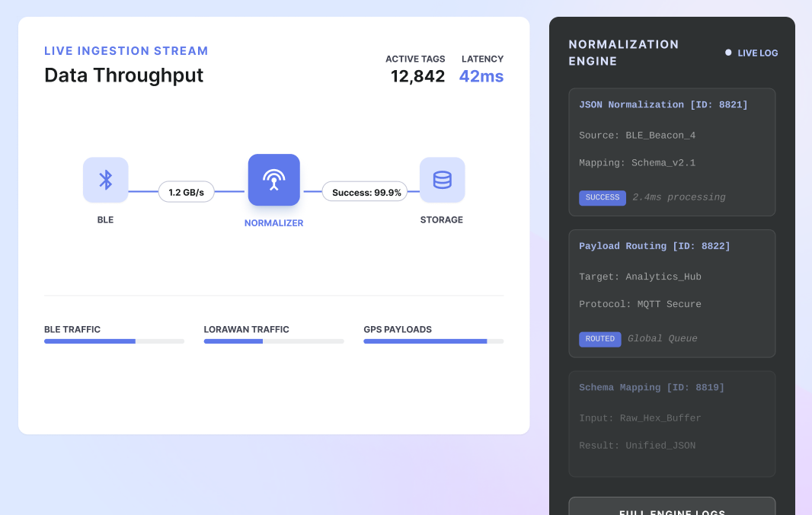Click the live log status dot indicator
812x515 pixels.
click(x=727, y=53)
